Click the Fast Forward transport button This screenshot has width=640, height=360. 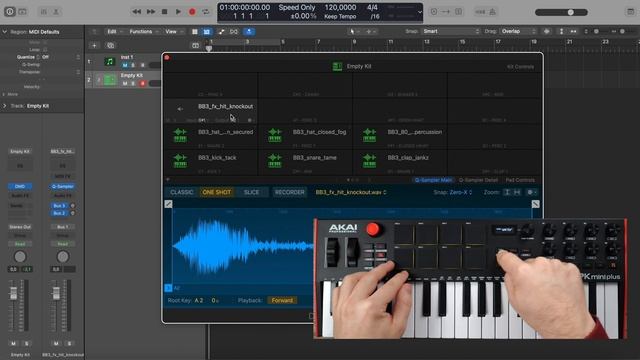pos(151,12)
